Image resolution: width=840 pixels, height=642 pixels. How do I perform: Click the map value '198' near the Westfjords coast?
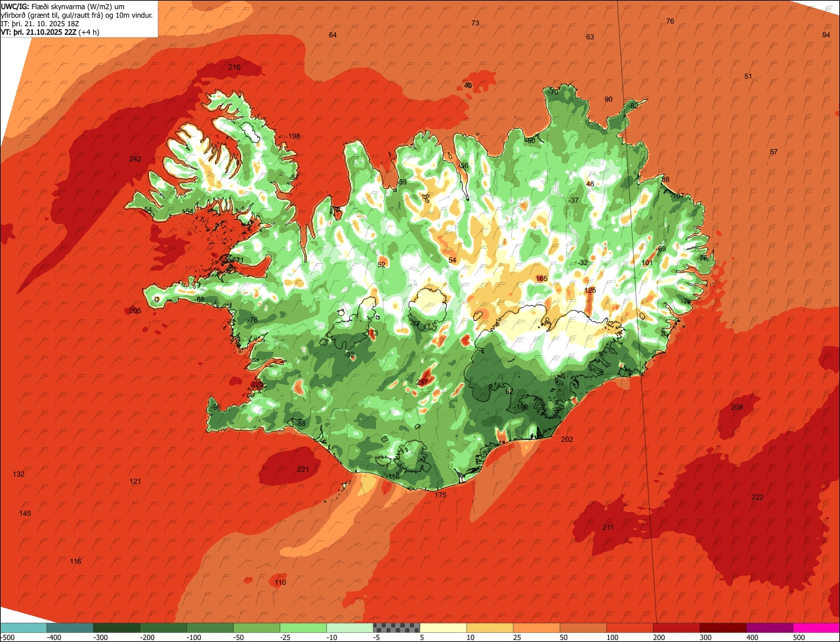pyautogui.click(x=294, y=136)
